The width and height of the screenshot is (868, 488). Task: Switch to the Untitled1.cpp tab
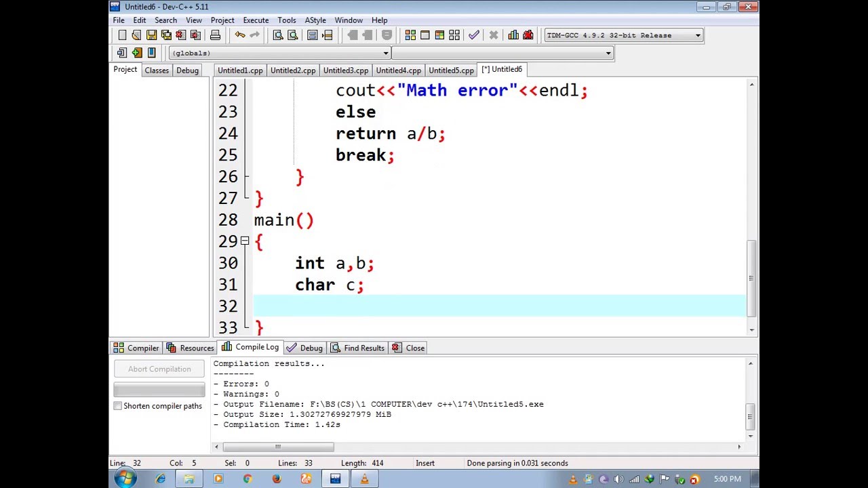click(240, 70)
